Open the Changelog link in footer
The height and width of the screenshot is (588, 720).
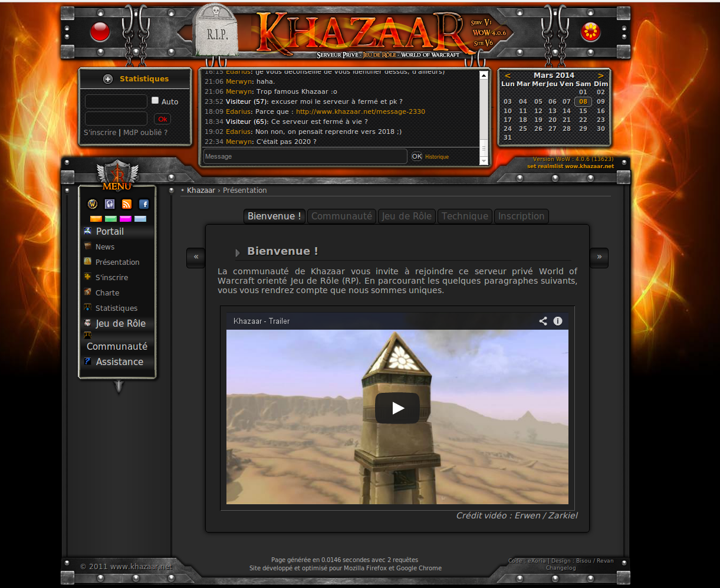[561, 568]
